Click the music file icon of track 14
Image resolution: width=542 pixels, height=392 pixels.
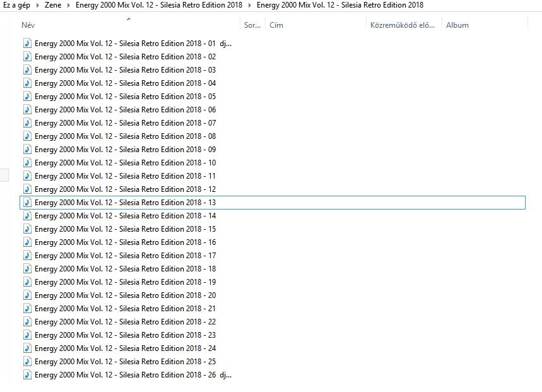click(x=27, y=215)
